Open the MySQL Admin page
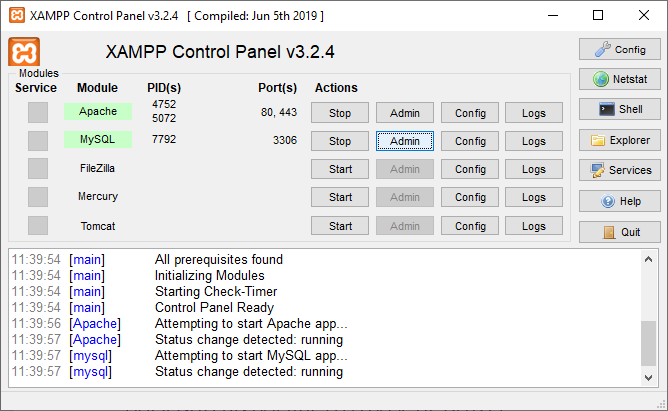Viewport: 668px width, 411px height. click(x=405, y=141)
